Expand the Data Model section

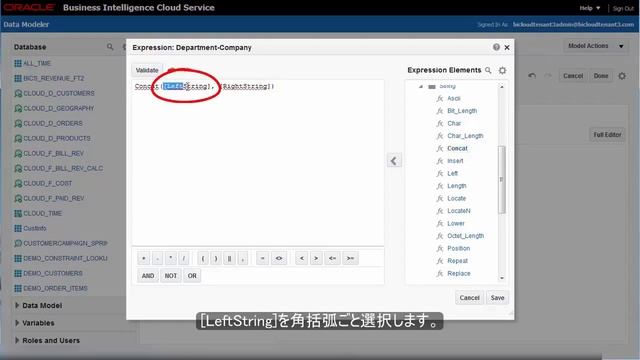coord(17,305)
